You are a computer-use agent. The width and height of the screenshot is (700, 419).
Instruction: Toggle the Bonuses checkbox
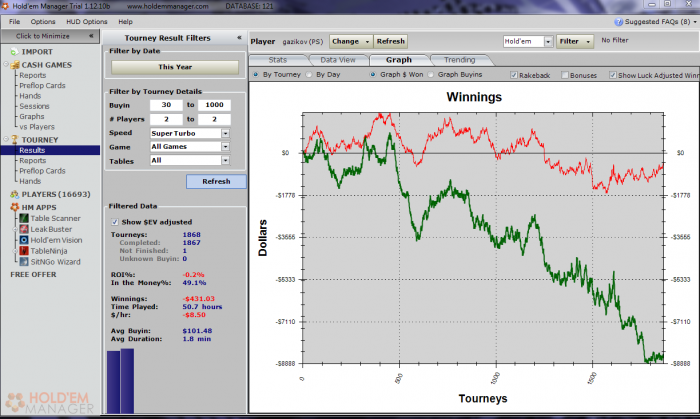(565, 75)
